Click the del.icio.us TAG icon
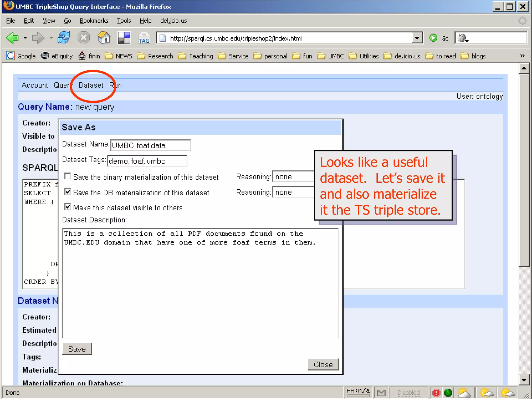 click(x=144, y=38)
